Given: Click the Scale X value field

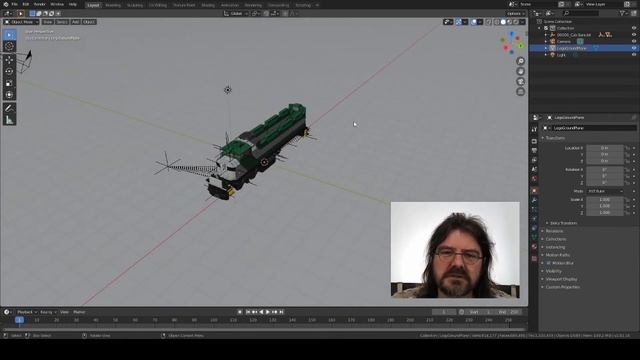Looking at the screenshot, I should click(605, 200).
